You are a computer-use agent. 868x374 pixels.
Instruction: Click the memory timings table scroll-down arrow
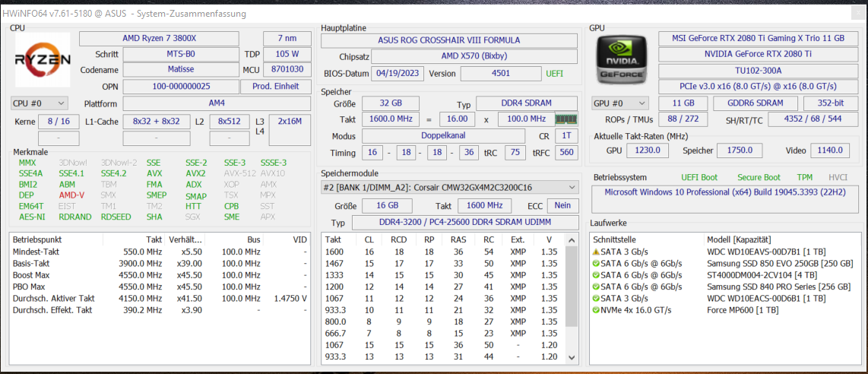pos(572,357)
